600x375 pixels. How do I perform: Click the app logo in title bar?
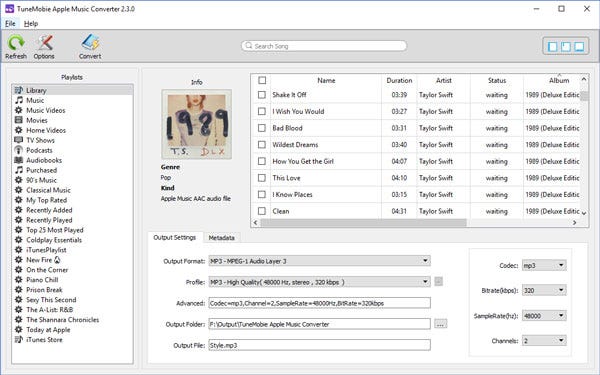[10, 8]
